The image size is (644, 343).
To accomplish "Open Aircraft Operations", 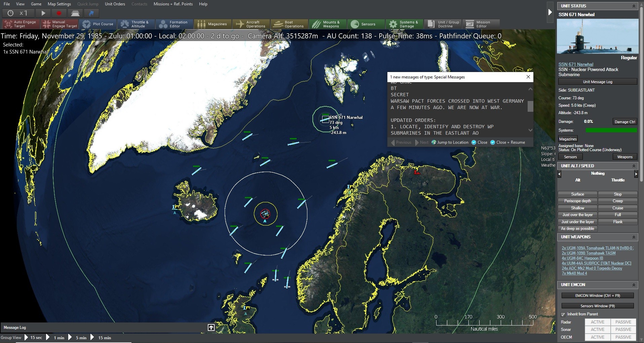I will (251, 24).
